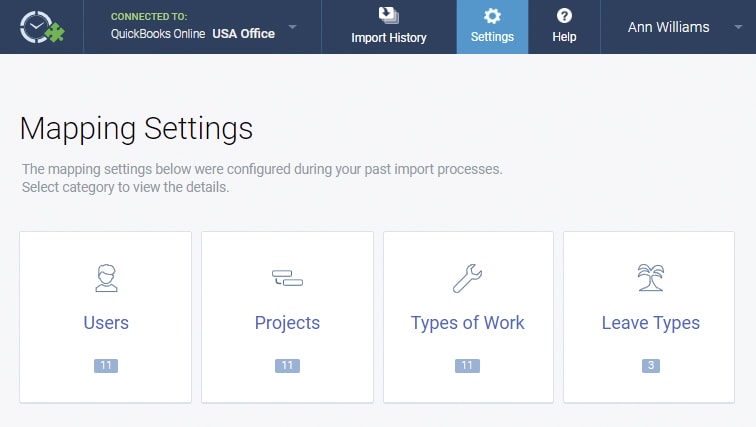Click the Users person icon
Viewport: 756px width, 427px height.
pos(106,278)
